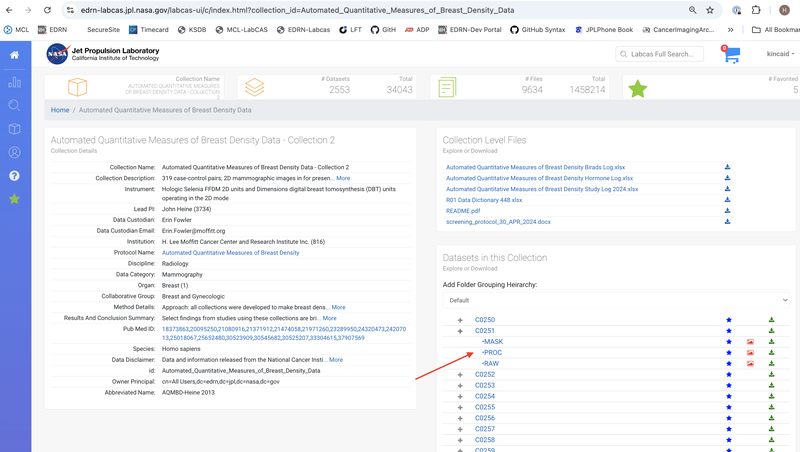Viewport: 800px width, 452px height.
Task: Go to Home in the breadcrumb
Action: point(60,110)
